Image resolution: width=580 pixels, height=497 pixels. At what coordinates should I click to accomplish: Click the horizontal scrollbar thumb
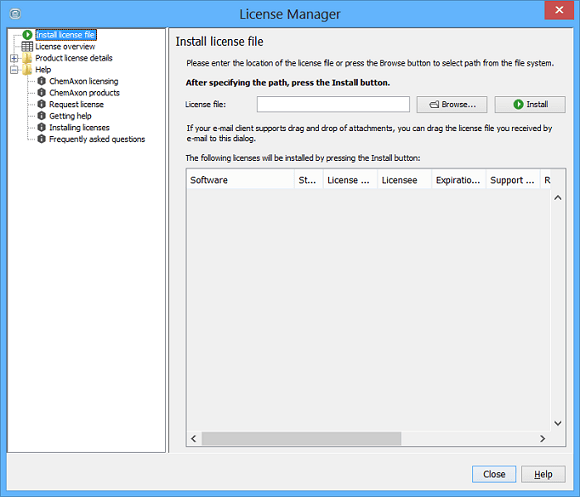point(301,439)
